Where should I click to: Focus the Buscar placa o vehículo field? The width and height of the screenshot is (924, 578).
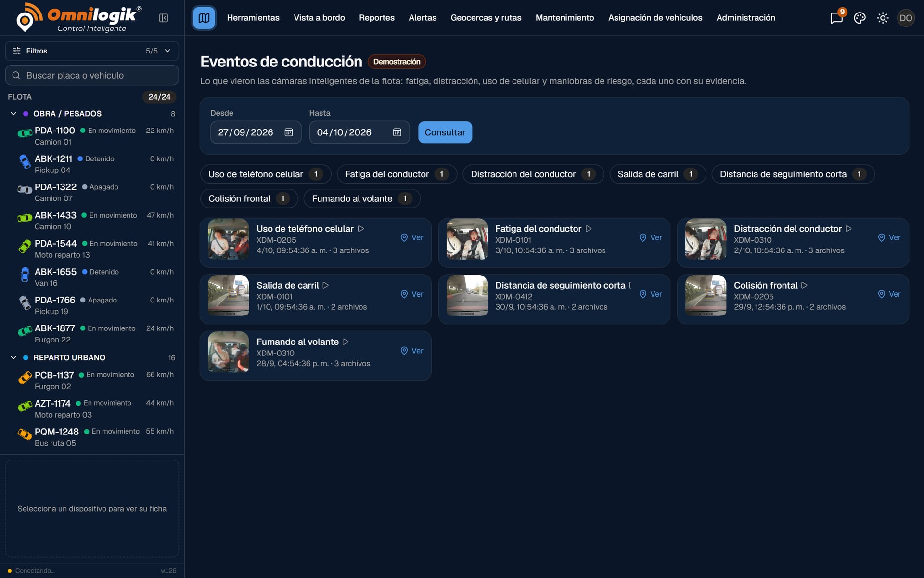pos(92,75)
